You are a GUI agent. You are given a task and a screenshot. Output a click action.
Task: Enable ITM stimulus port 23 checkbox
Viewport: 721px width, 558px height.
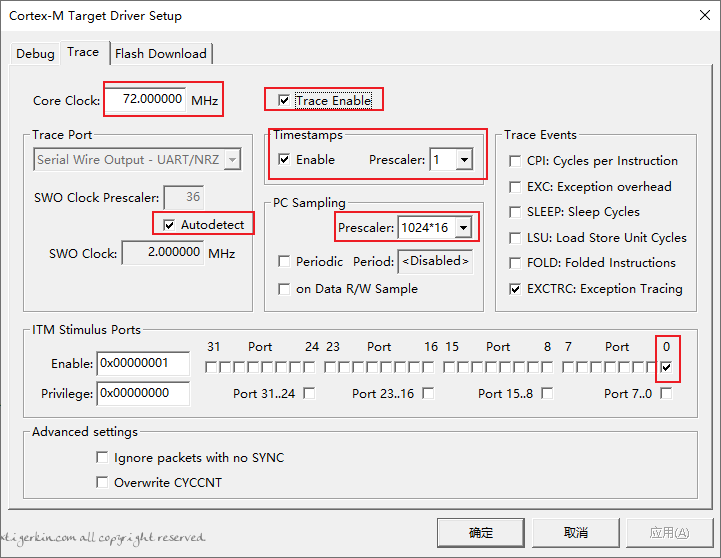tap(330, 367)
